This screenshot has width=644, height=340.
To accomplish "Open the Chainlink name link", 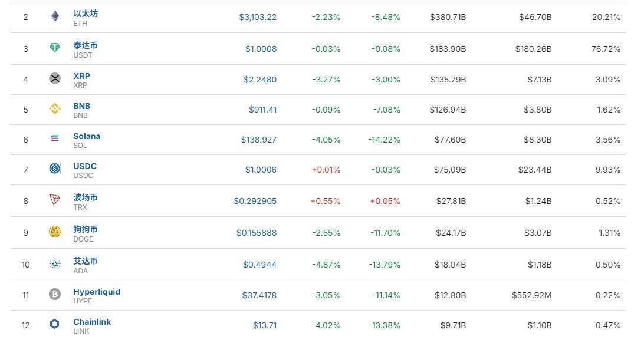I will click(92, 322).
